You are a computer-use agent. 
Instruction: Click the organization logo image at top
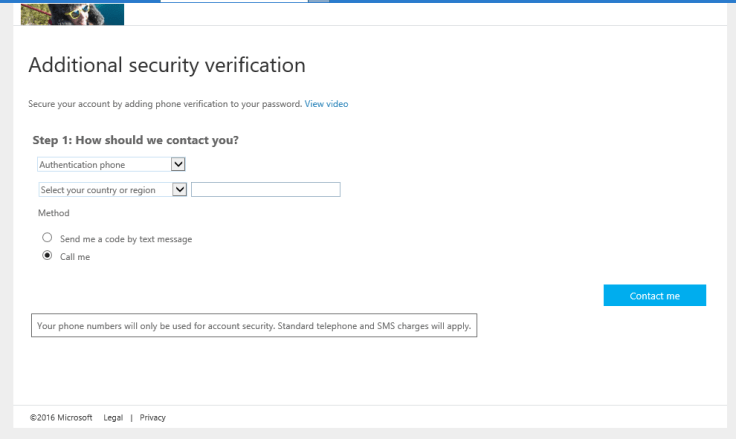click(x=72, y=14)
